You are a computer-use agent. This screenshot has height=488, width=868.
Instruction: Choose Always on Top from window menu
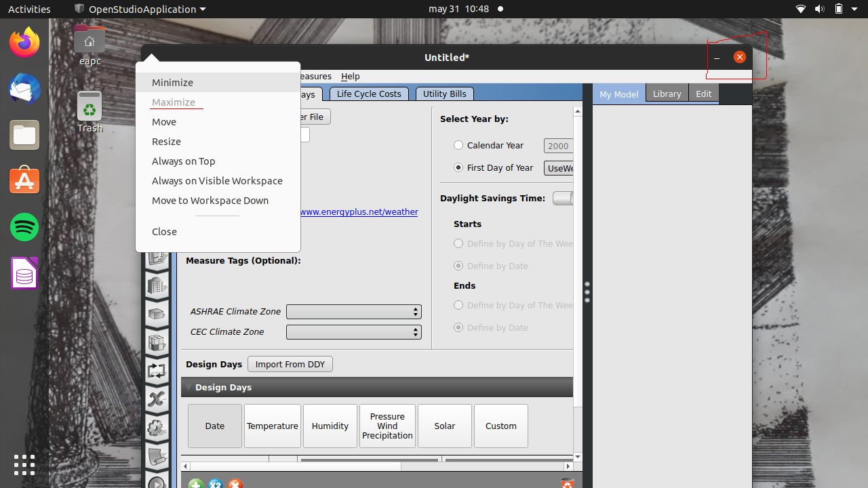tap(183, 161)
